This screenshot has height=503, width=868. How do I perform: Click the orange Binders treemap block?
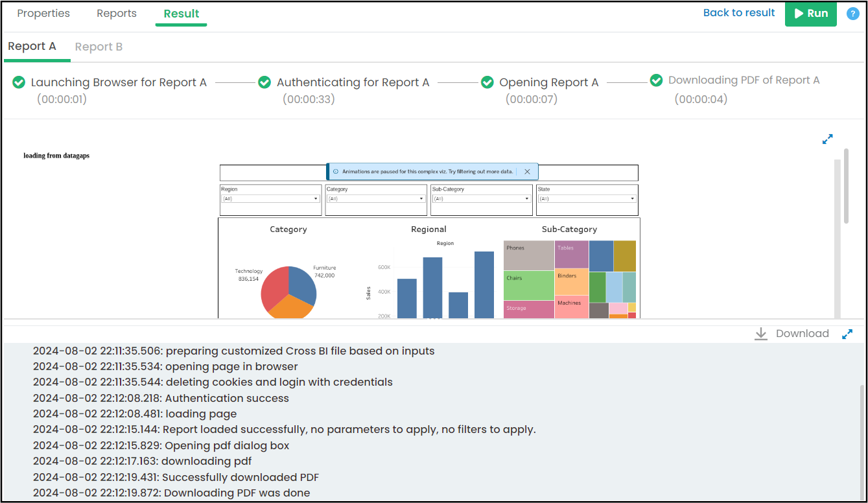click(572, 282)
